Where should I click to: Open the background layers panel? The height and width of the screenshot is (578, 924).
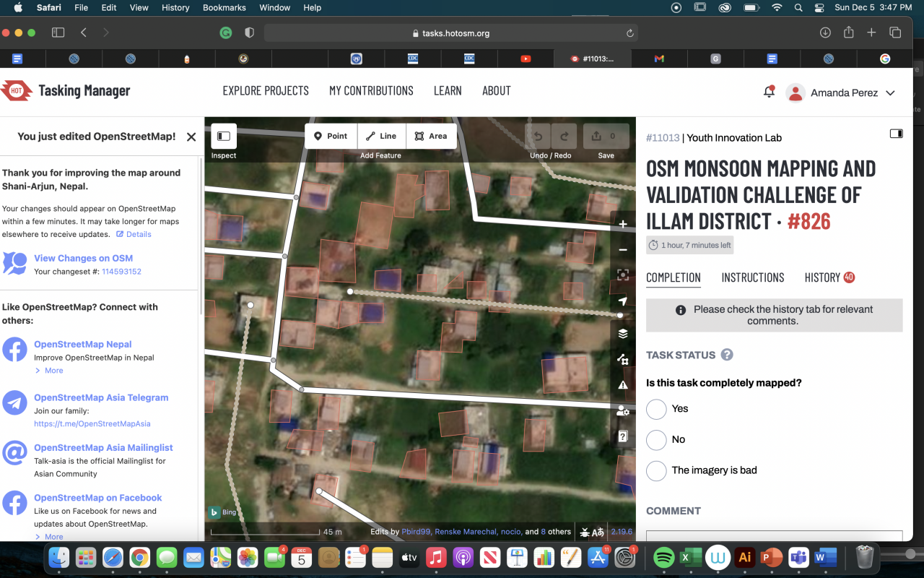[x=623, y=334]
